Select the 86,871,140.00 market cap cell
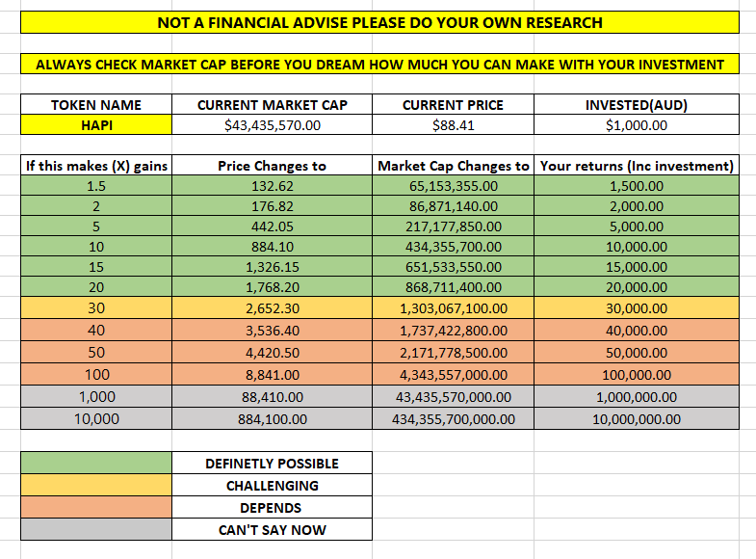This screenshot has width=756, height=559. click(453, 206)
